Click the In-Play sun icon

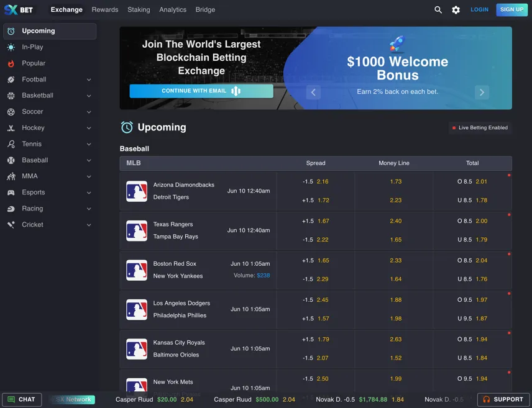click(11, 47)
